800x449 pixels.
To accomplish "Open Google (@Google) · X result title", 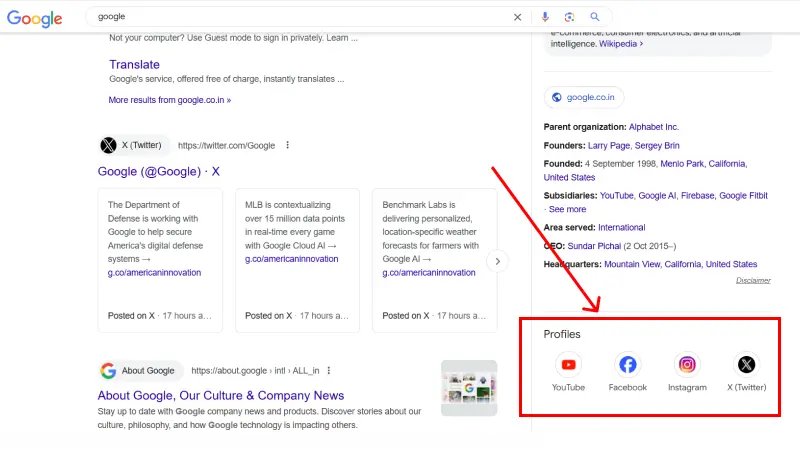I will coord(158,171).
